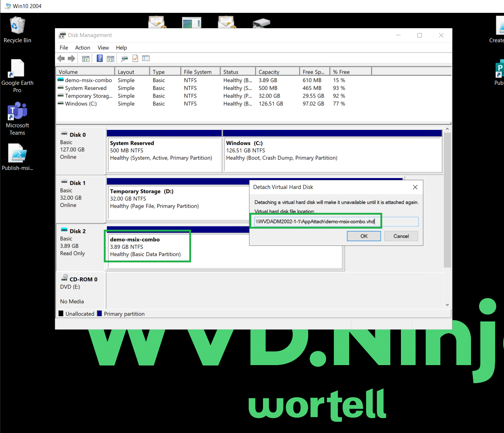This screenshot has width=504, height=433.
Task: Select the Publish-msi PowerShell script icon
Action: tap(17, 157)
